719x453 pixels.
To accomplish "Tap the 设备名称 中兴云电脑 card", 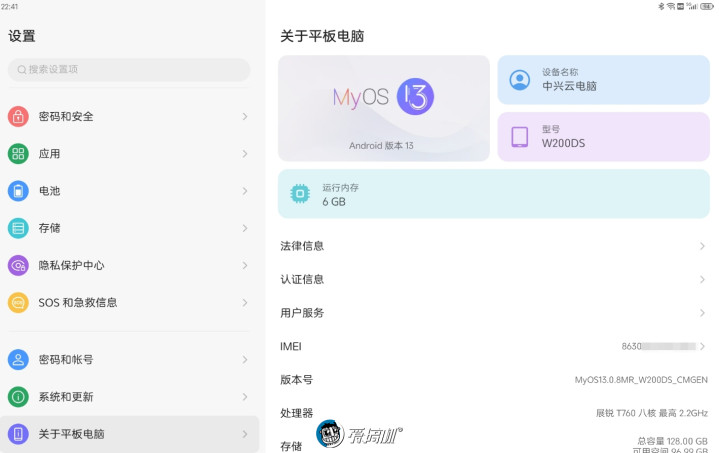I will pos(603,80).
